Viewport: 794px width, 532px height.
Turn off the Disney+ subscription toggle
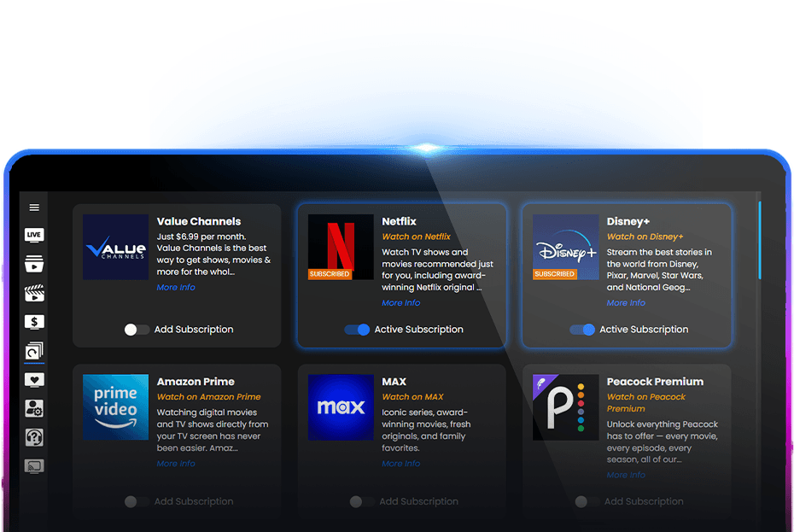click(582, 330)
